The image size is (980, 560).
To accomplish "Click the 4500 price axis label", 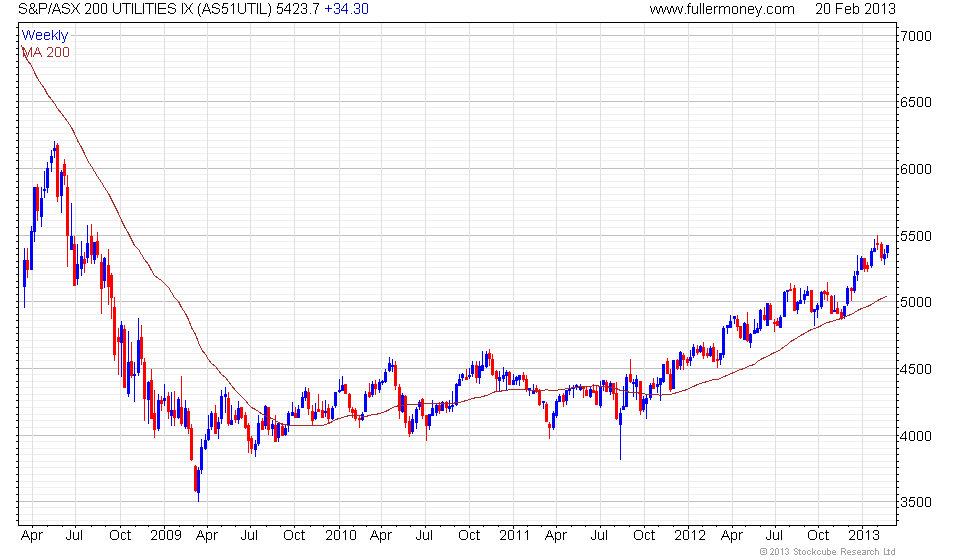I will point(915,369).
